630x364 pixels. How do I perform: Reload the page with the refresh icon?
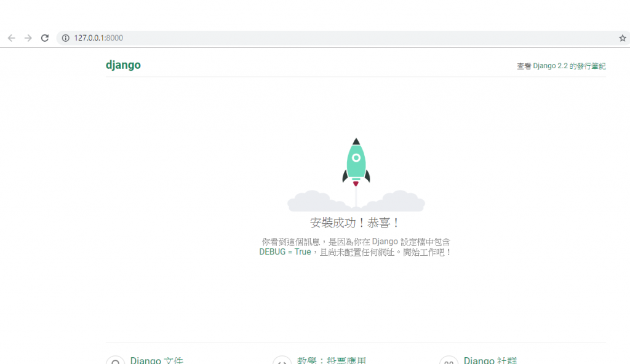coord(44,38)
